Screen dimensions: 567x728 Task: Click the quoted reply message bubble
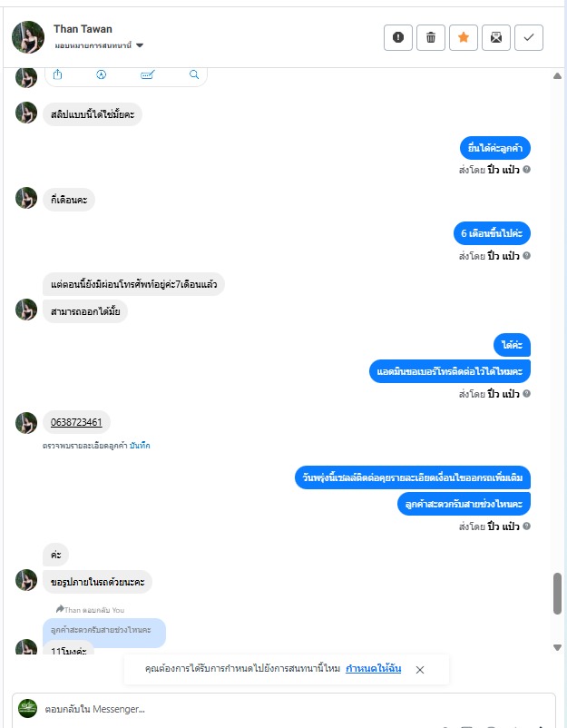click(x=104, y=630)
